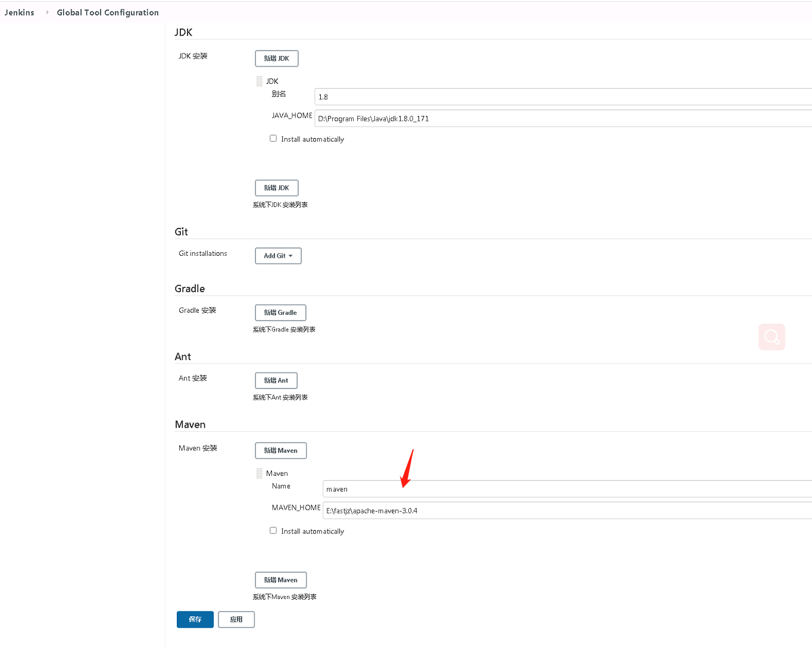Screen dimensions: 812x649
Task: Click the Ant 安装 label
Action: point(193,378)
